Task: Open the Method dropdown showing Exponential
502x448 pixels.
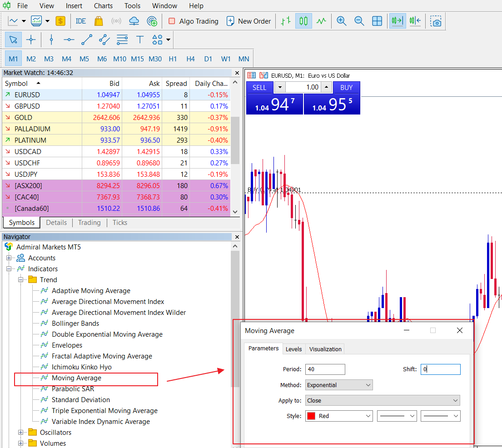Action: point(339,385)
